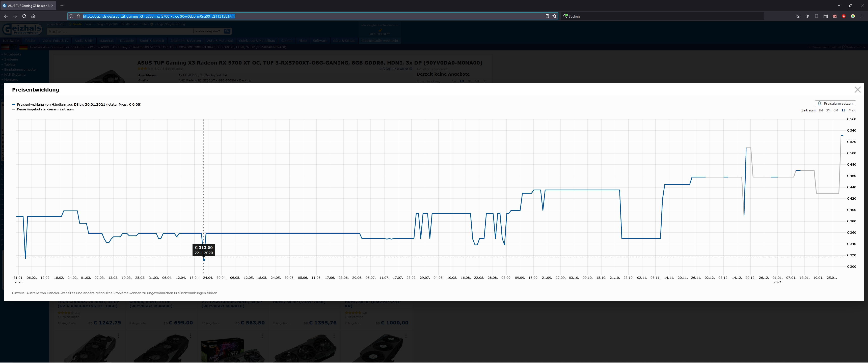Switch chart range to 1M
The width and height of the screenshot is (868, 363).
tap(821, 110)
